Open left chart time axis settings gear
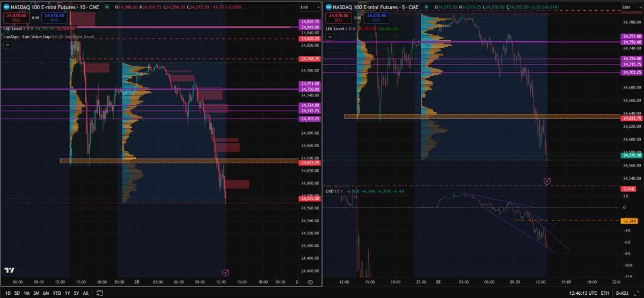This screenshot has height=298, width=644. tap(311, 281)
